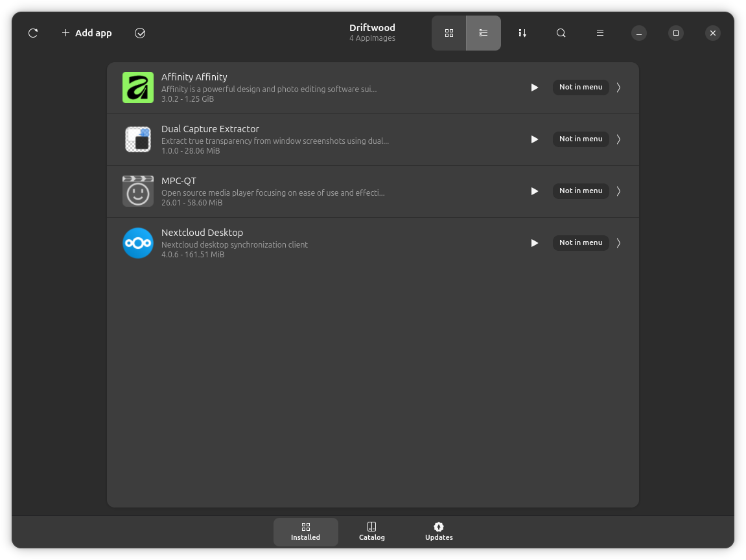Image resolution: width=746 pixels, height=560 pixels.
Task: Select the Installed tab
Action: 306,531
